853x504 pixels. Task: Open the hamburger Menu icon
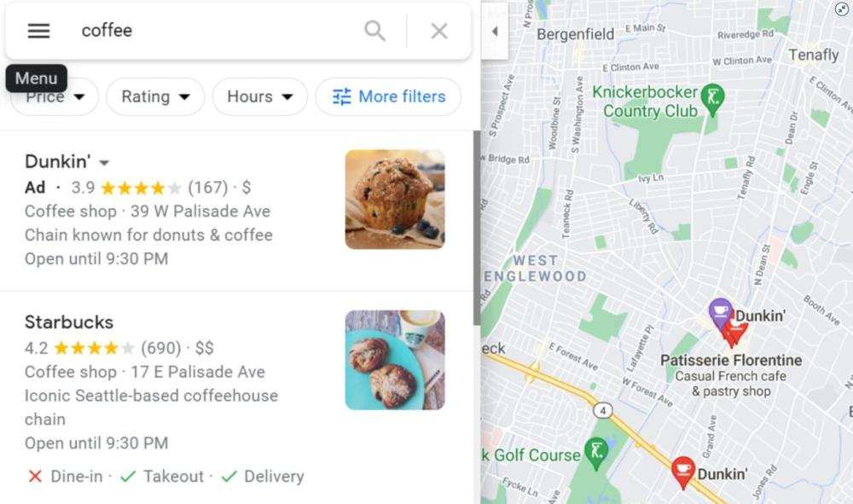[38, 31]
